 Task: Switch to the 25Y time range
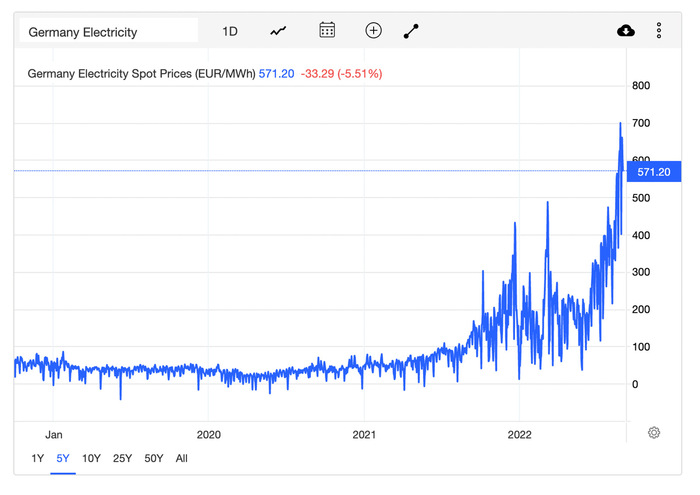click(122, 458)
